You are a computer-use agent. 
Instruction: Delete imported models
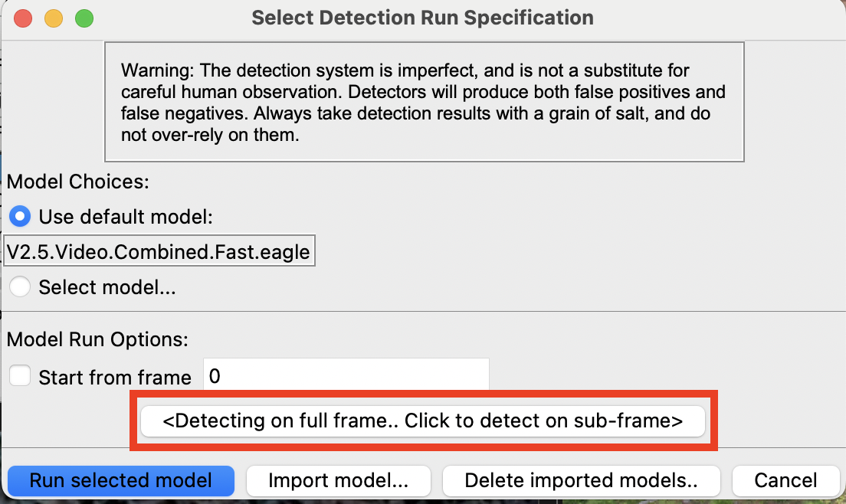coord(582,480)
